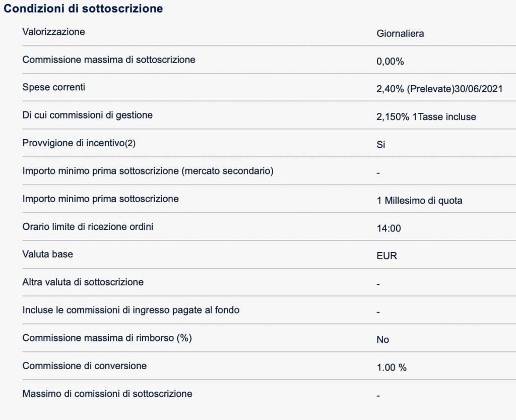Click Commissione massima di rimborso (%) label
The image size is (516, 420).
pos(107,338)
